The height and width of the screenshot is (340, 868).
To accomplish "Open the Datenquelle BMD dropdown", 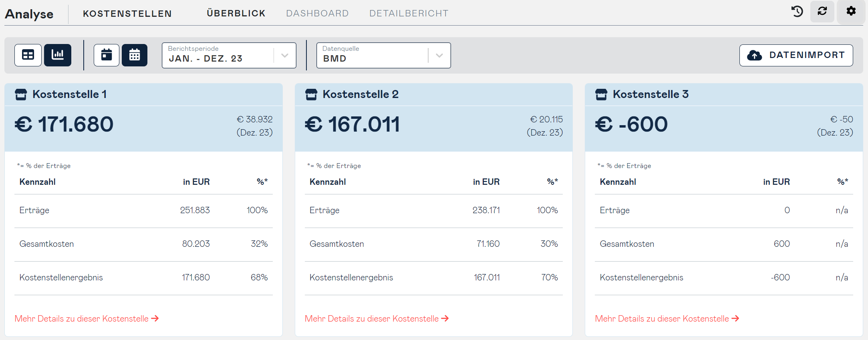I will [x=384, y=55].
